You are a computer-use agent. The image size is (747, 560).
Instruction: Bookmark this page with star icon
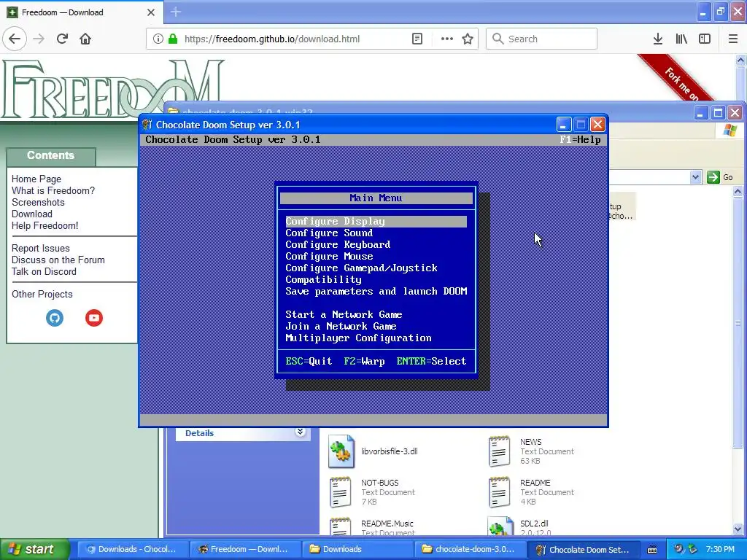pos(468,39)
